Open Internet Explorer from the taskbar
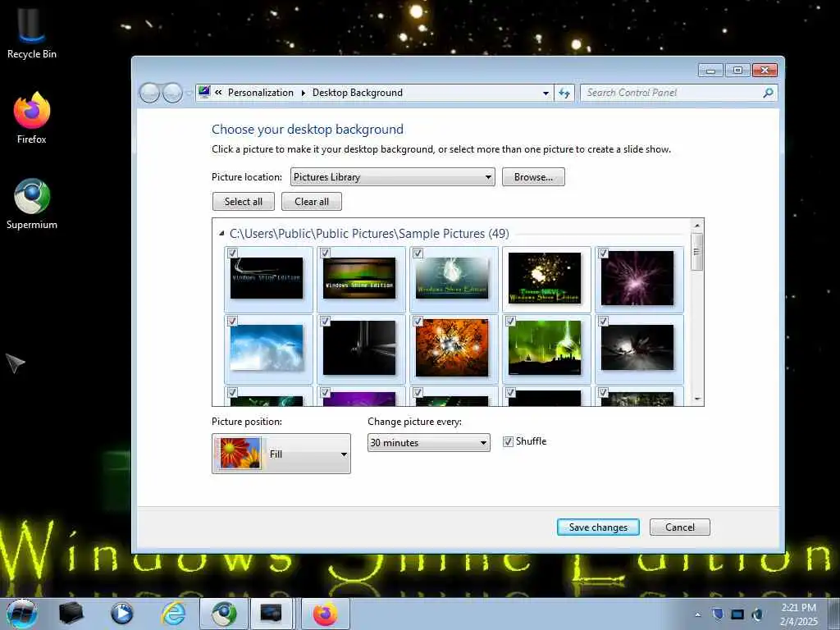The height and width of the screenshot is (630, 840). pos(174,614)
